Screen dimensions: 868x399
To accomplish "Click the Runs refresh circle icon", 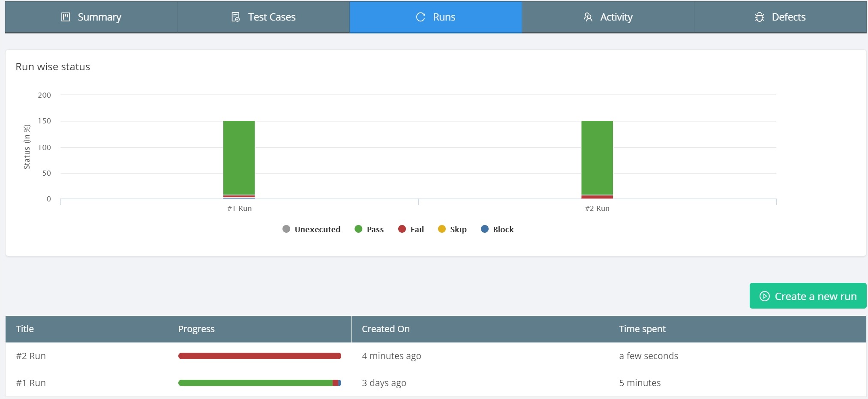I will (x=420, y=17).
